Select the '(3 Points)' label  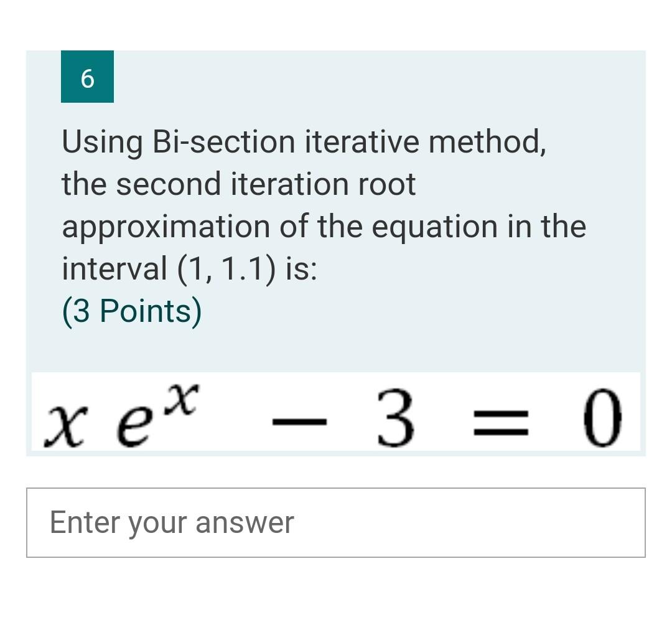pyautogui.click(x=131, y=310)
